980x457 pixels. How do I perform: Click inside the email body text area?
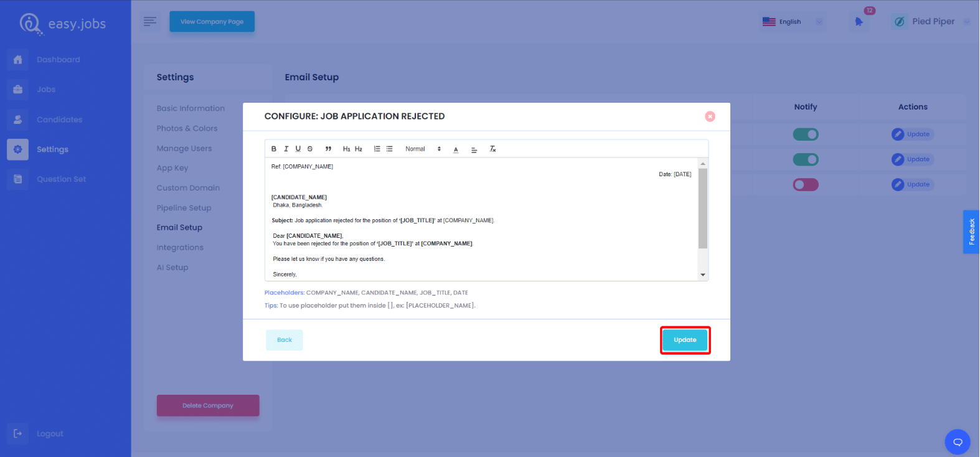click(x=481, y=219)
